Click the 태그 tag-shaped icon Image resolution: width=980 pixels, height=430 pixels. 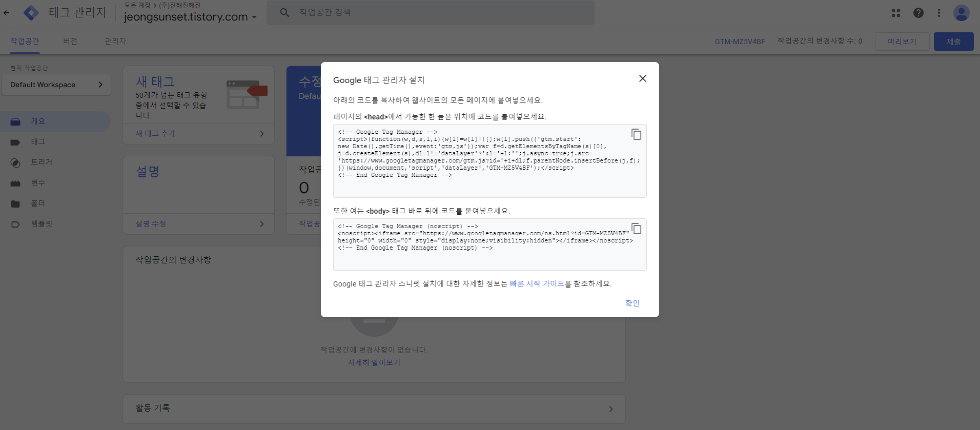(15, 142)
